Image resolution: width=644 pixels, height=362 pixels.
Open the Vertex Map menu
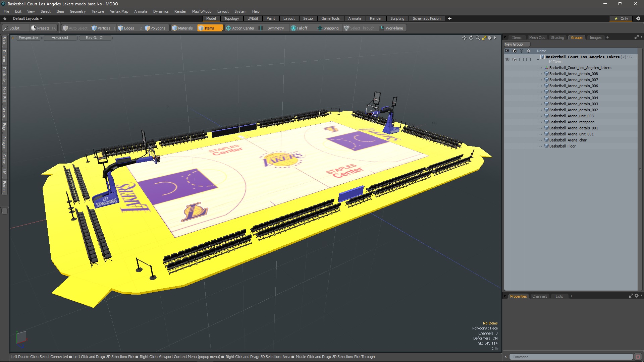(119, 11)
